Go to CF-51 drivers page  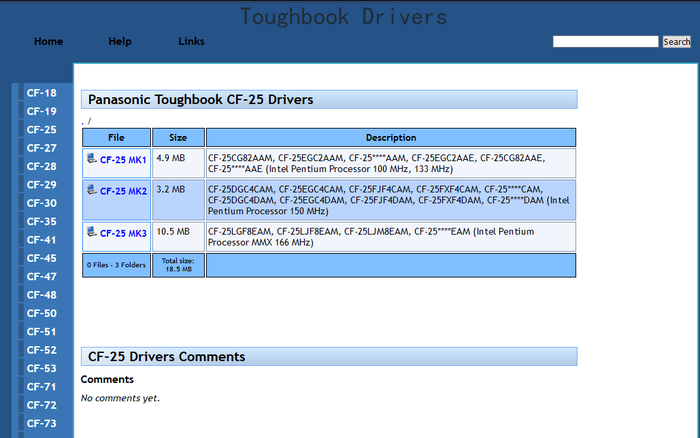[x=42, y=332]
